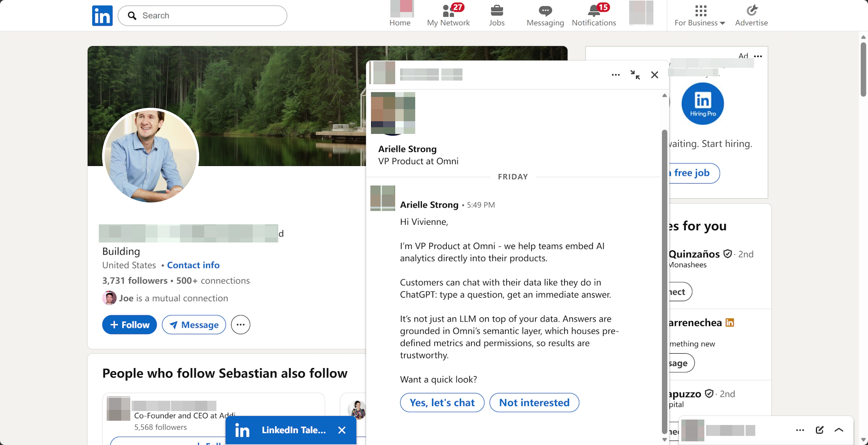This screenshot has width=868, height=445.
Task: Click the "Yes, let's chat" reply button
Action: 442,402
